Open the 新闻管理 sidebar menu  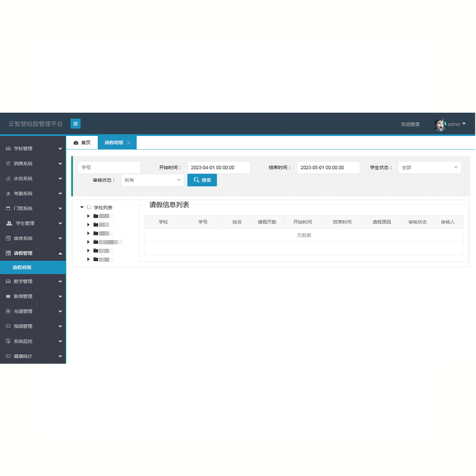[33, 296]
